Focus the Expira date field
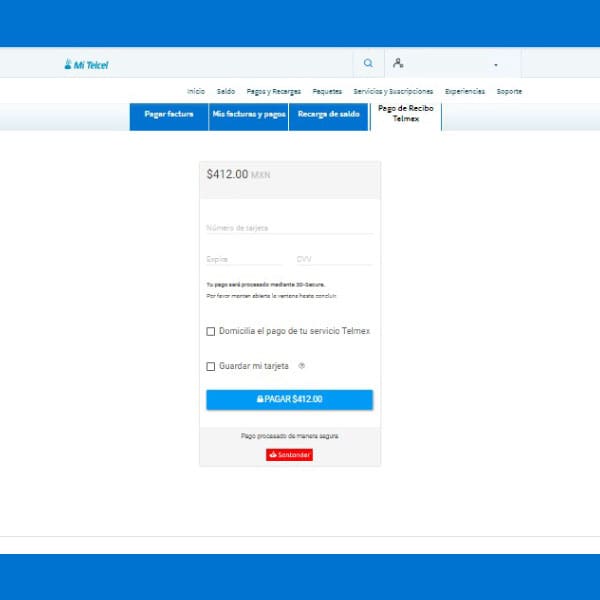The height and width of the screenshot is (600, 600). (x=245, y=259)
